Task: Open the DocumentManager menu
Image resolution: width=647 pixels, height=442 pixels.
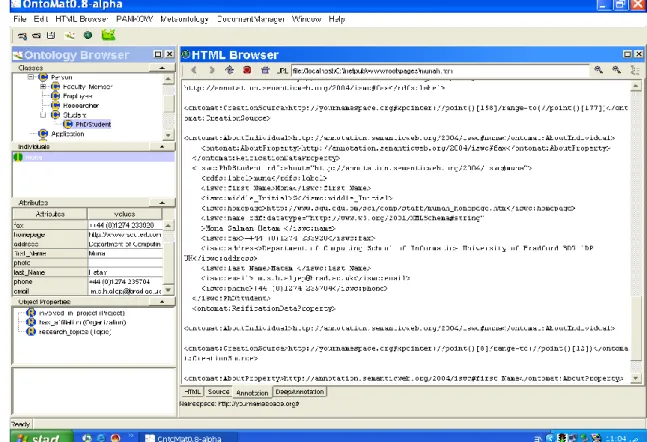Action: coord(251,19)
